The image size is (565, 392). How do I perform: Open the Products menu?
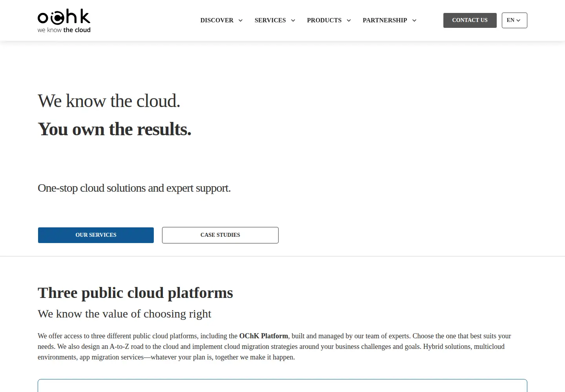click(x=324, y=20)
